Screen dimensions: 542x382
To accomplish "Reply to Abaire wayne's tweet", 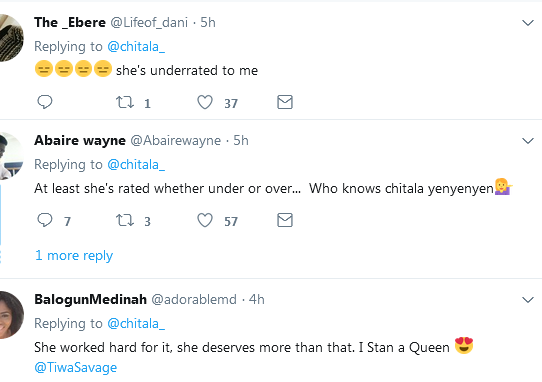I will pyautogui.click(x=45, y=220).
